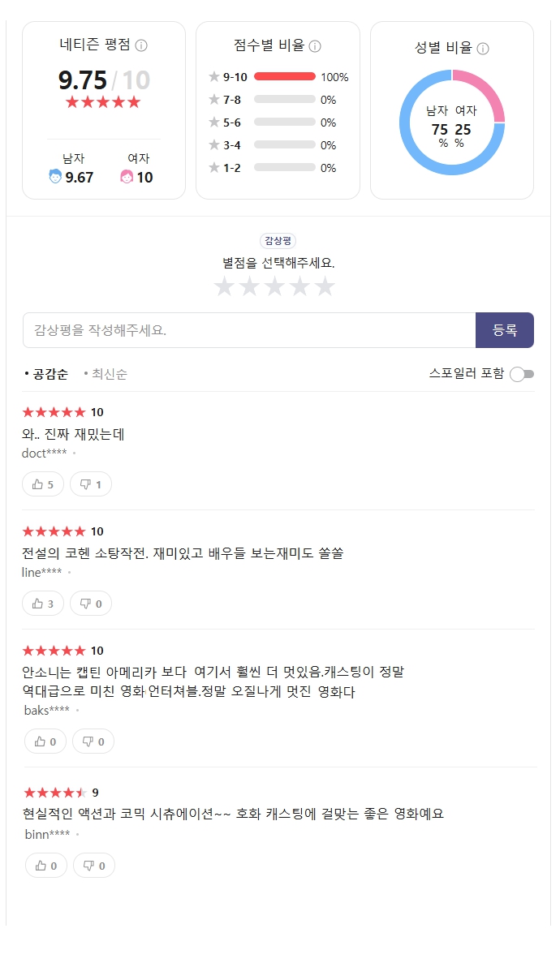
Task: Click info icon next to 점수별 비율
Action: [x=315, y=46]
